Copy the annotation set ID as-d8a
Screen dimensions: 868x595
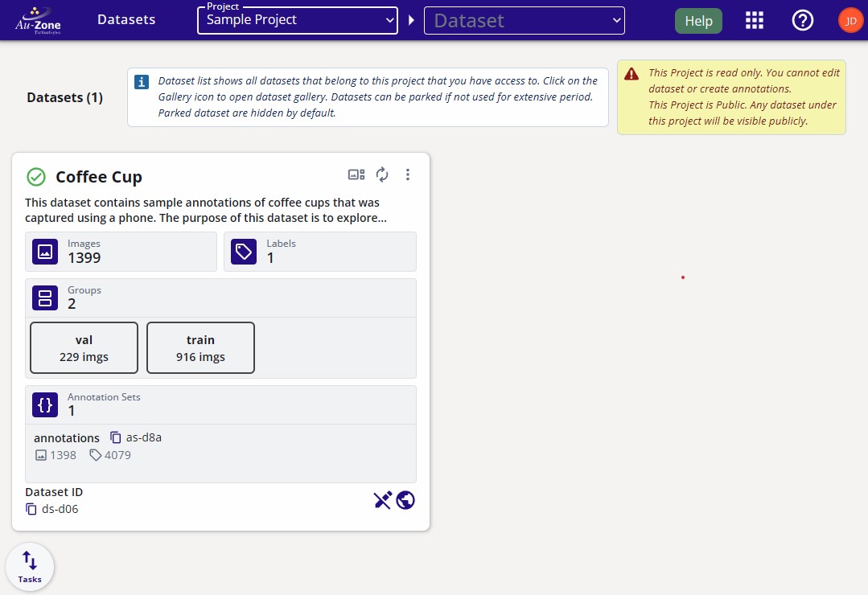116,437
